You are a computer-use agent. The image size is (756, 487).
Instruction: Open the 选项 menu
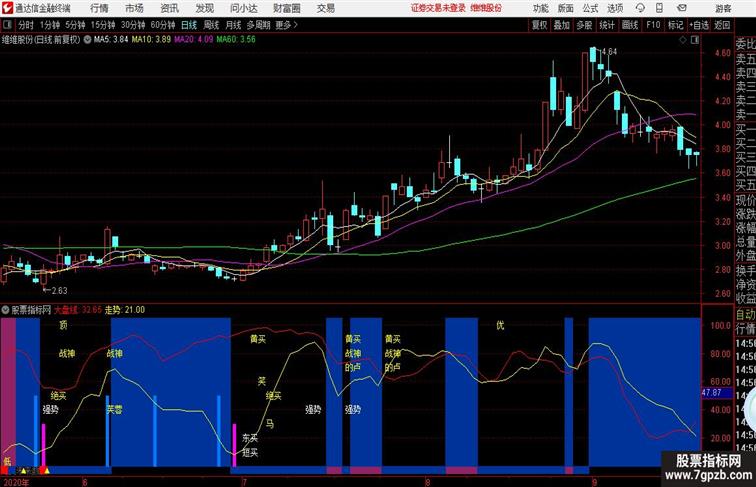click(x=615, y=8)
